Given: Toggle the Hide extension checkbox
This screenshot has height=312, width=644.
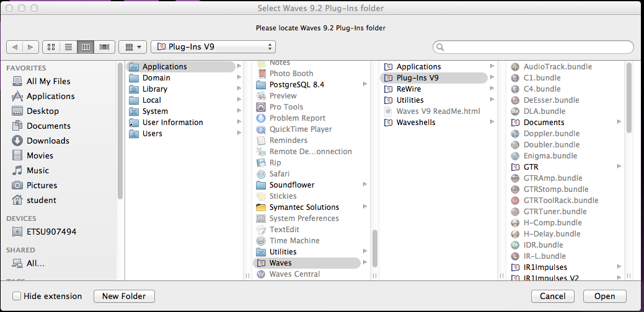Looking at the screenshot, I should point(17,297).
